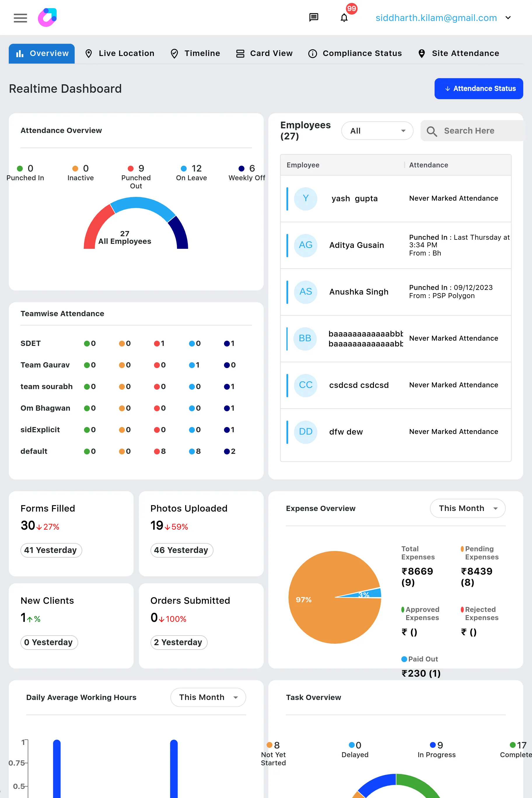Click the Attendance Status download button
The width and height of the screenshot is (532, 798).
pos(478,89)
